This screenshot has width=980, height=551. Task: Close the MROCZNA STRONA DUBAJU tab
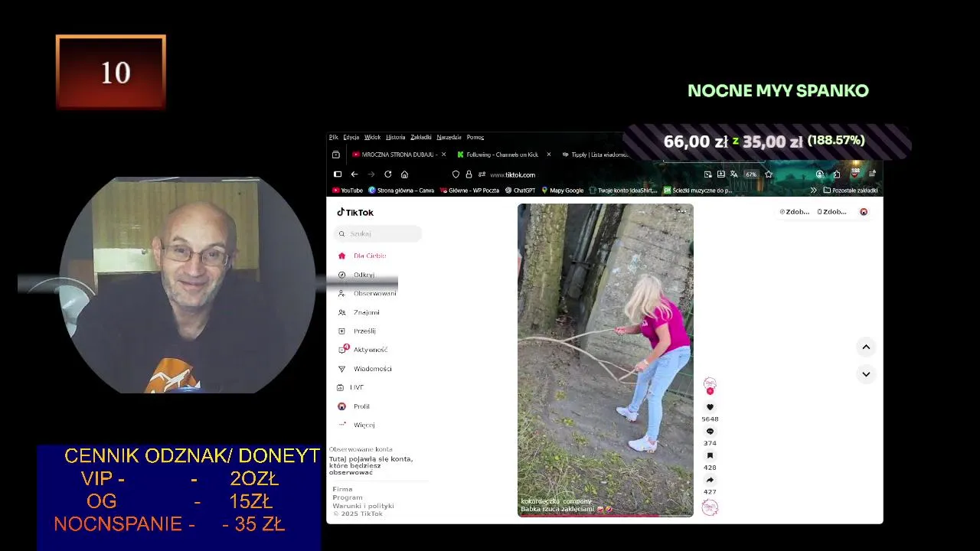pos(443,155)
